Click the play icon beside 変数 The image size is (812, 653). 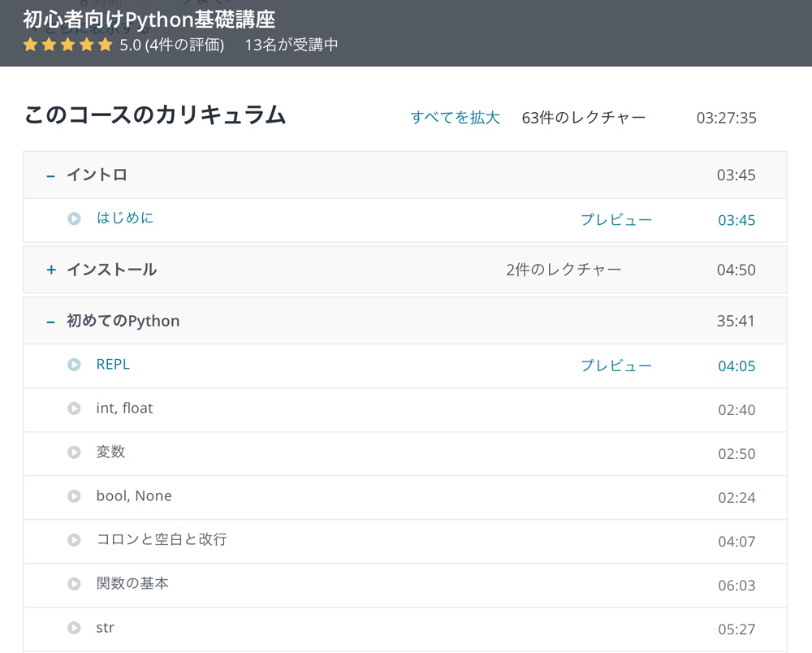click(74, 452)
